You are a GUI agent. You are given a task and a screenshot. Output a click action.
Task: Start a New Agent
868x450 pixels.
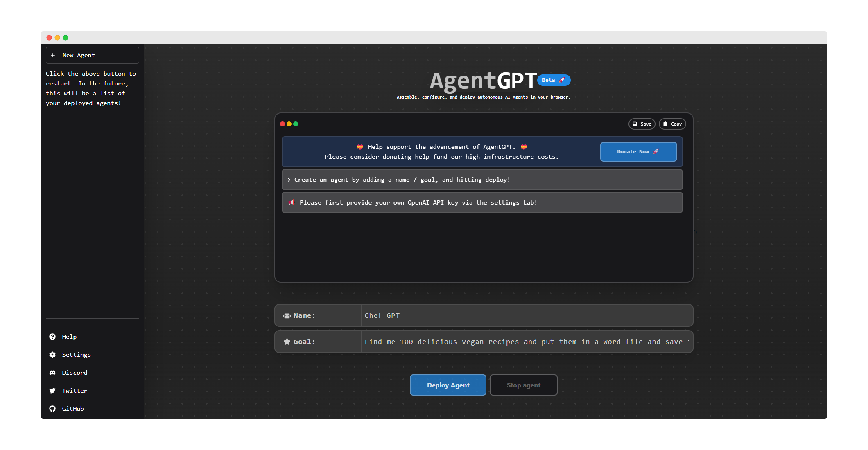pyautogui.click(x=93, y=55)
